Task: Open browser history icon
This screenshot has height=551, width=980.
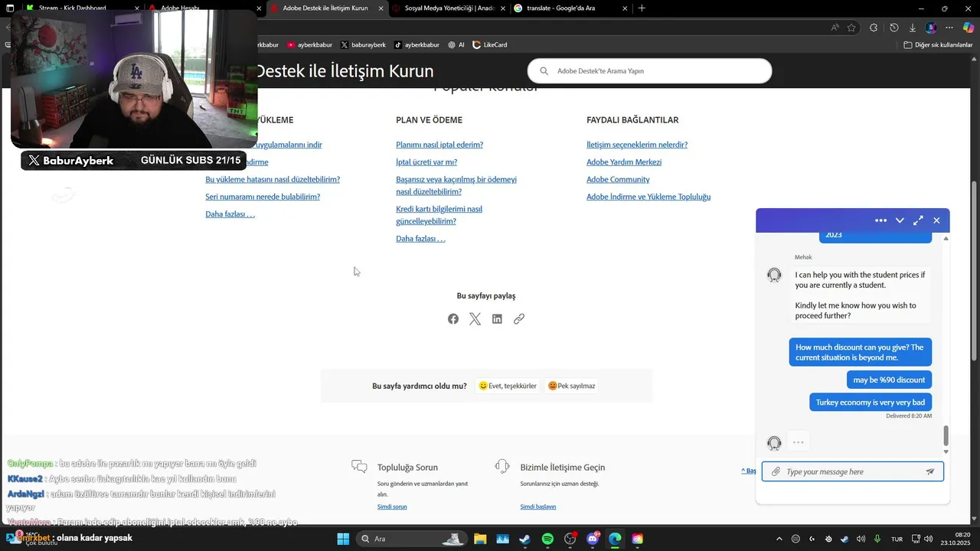Action: [x=893, y=28]
